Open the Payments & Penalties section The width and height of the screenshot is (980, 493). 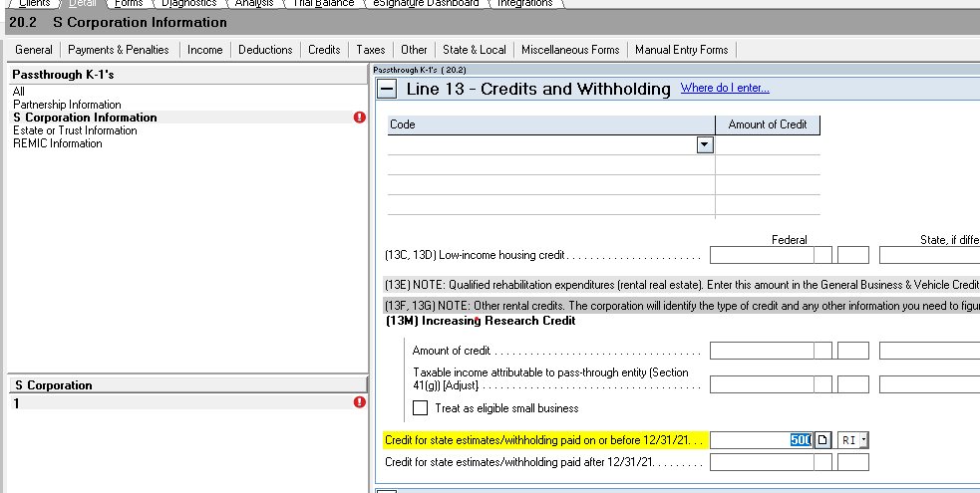coord(118,50)
